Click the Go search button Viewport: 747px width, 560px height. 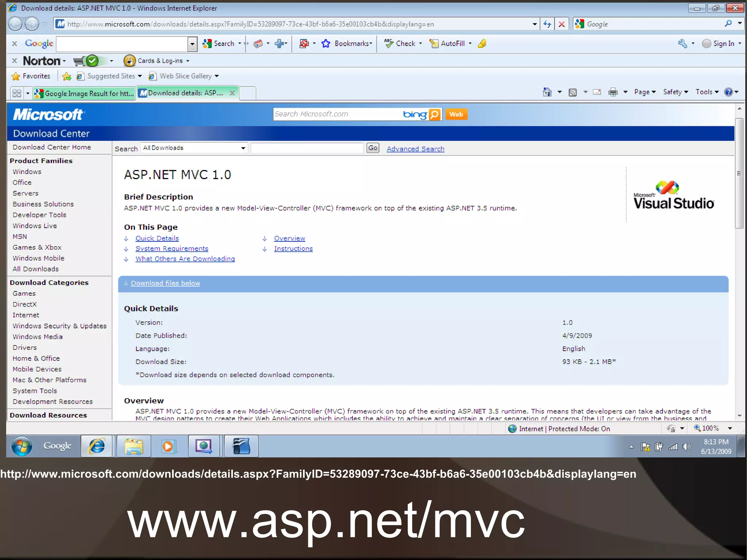click(373, 148)
